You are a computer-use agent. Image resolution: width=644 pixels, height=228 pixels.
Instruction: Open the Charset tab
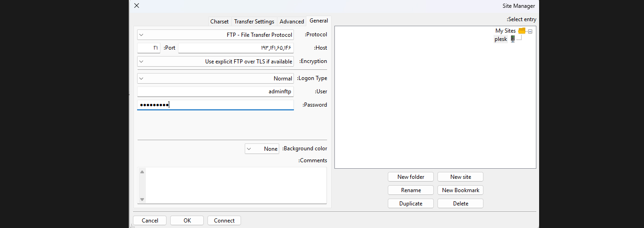coord(219,22)
